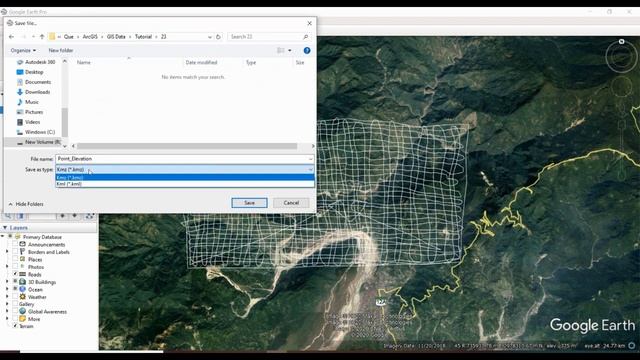Toggle the Places layer checkbox

15,259
